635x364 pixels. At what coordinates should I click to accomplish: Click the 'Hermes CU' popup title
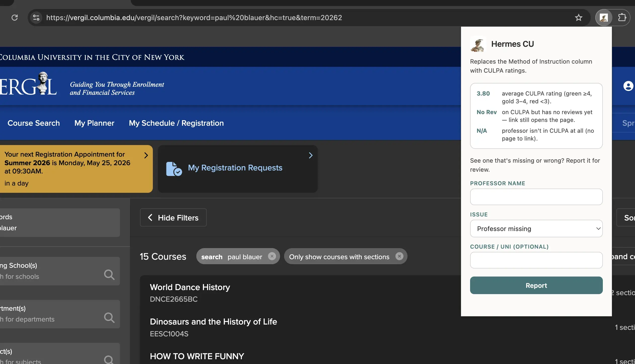(512, 44)
